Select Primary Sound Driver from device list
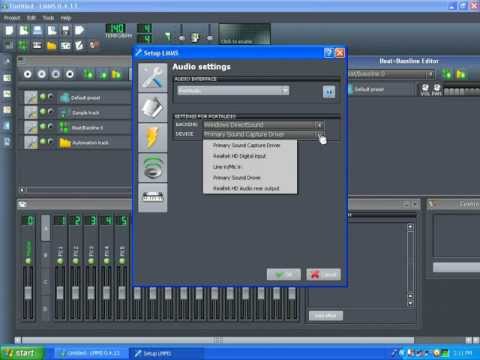This screenshot has height=360, width=480. 250,178
